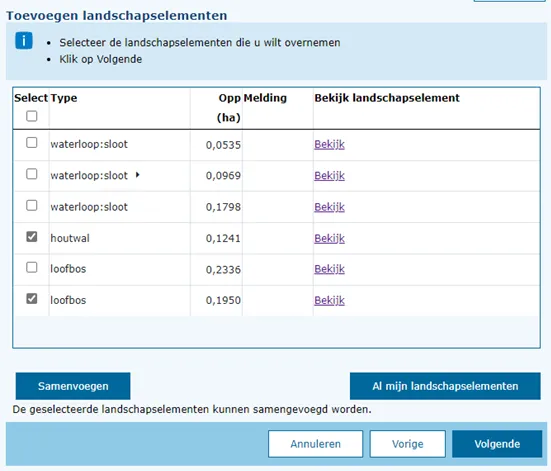Image resolution: width=551 pixels, height=471 pixels.
Task: Click the Melding column header
Action: (265, 98)
